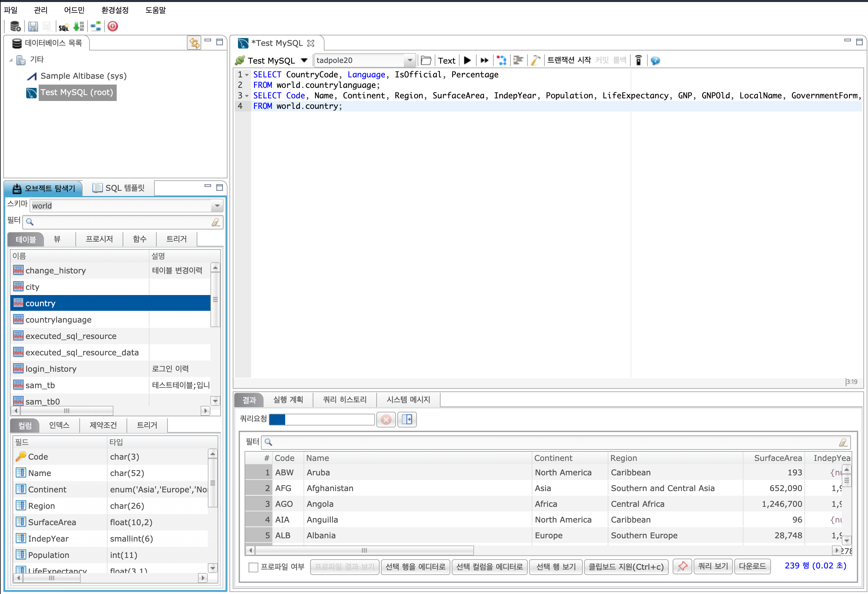Click the add database connection icon
The height and width of the screenshot is (594, 868).
tap(15, 26)
